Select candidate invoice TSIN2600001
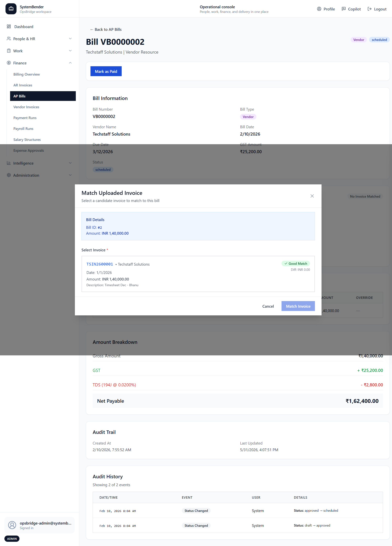This screenshot has height=546, width=392. [198, 274]
